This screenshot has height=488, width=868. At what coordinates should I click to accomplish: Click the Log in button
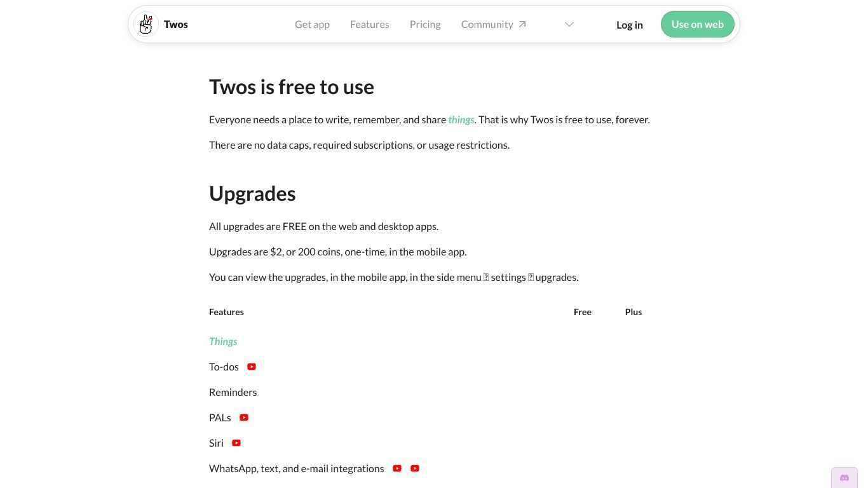[630, 25]
